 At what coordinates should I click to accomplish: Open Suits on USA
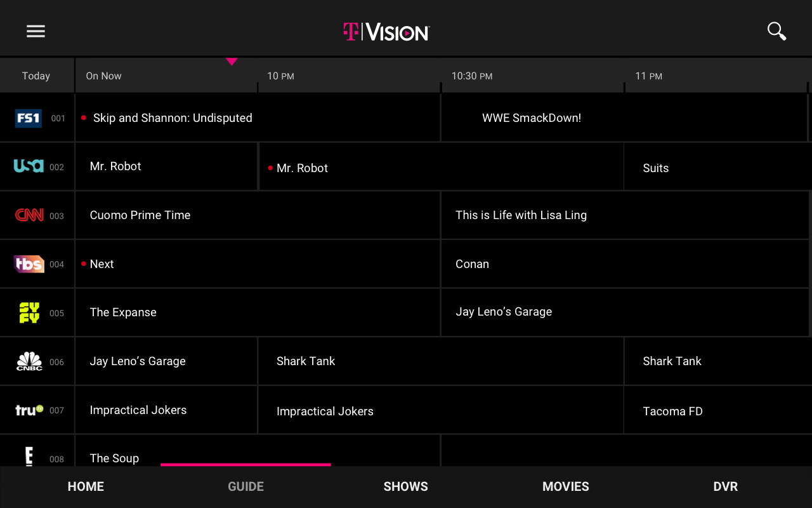click(x=718, y=166)
